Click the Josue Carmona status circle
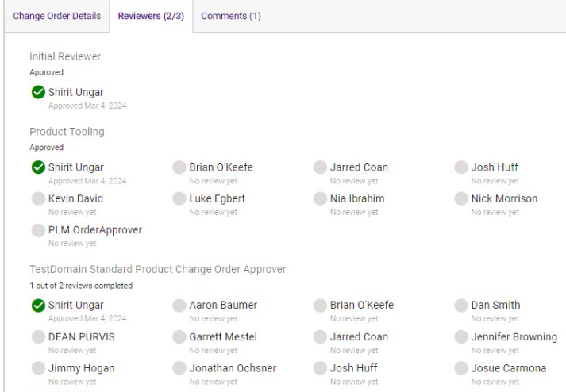This screenshot has height=392, width=566. pos(461,368)
